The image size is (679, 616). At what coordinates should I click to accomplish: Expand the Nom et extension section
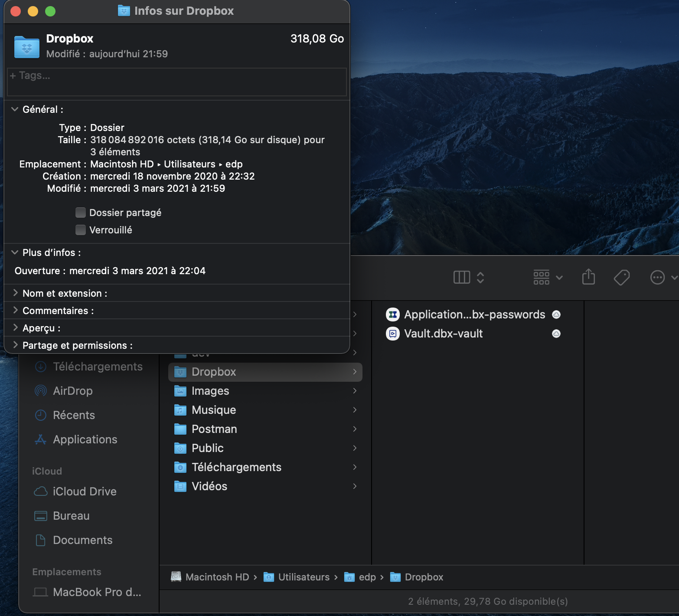pyautogui.click(x=15, y=293)
